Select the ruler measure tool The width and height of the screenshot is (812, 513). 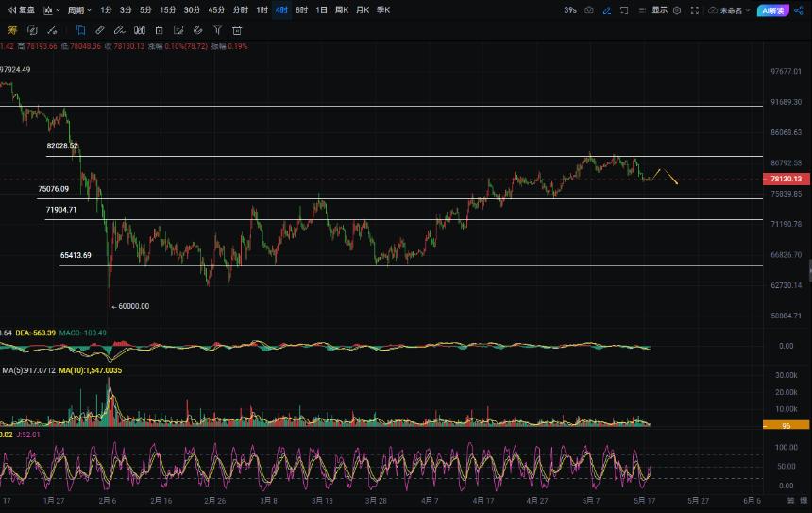click(100, 30)
